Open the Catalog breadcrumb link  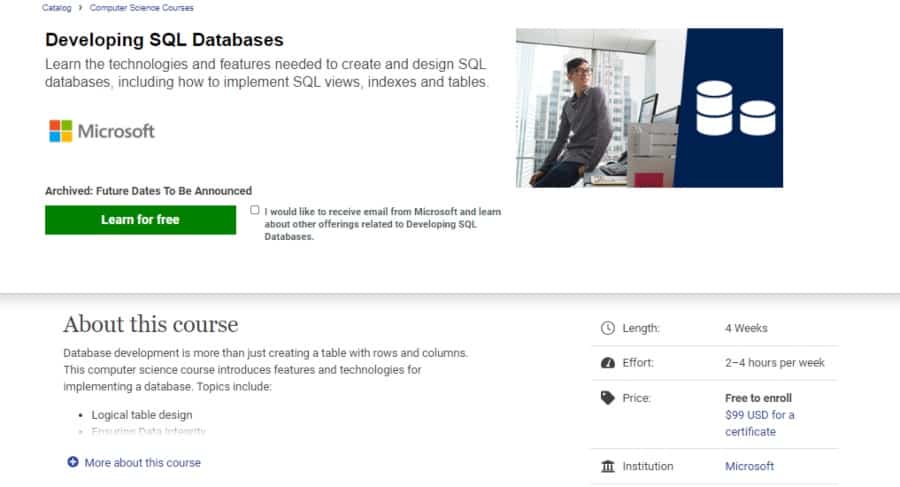tap(56, 8)
